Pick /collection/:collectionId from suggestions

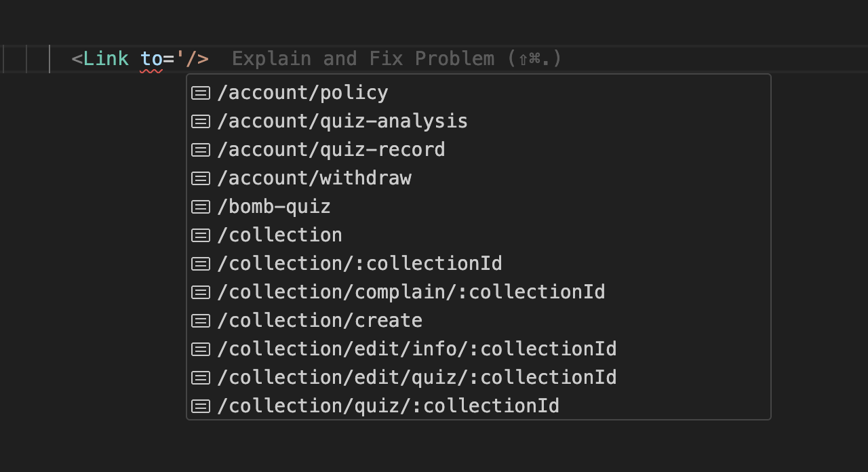click(x=479, y=263)
